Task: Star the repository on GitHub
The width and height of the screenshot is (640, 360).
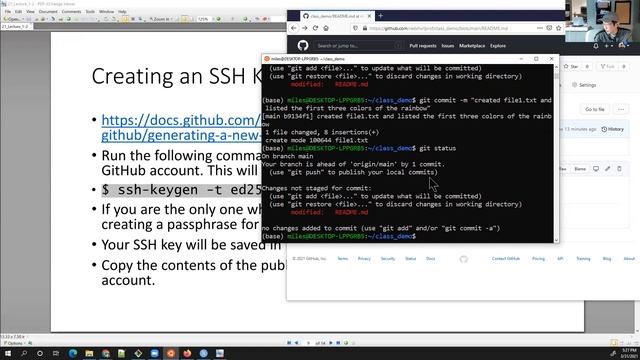Action: pos(571,66)
